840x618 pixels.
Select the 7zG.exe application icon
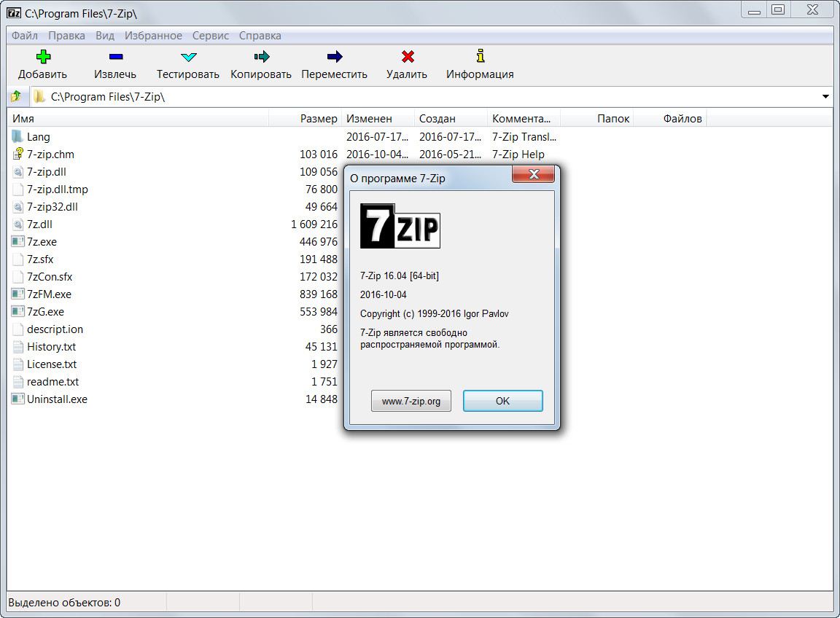point(17,312)
